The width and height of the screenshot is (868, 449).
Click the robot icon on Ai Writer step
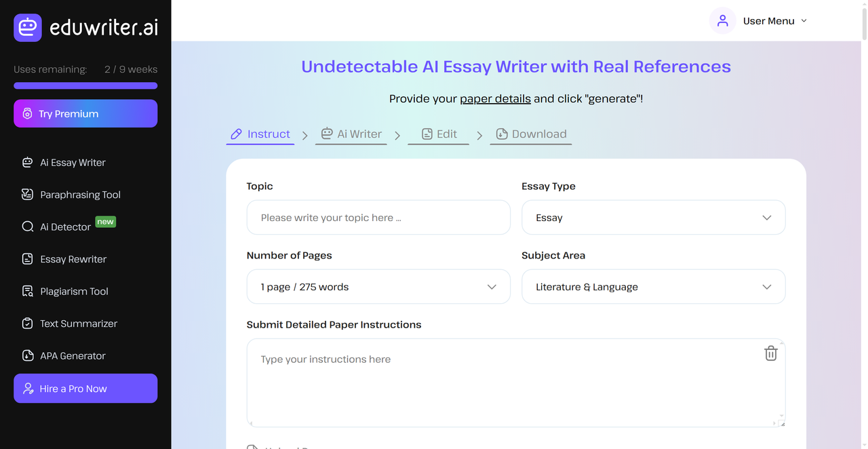pyautogui.click(x=327, y=134)
